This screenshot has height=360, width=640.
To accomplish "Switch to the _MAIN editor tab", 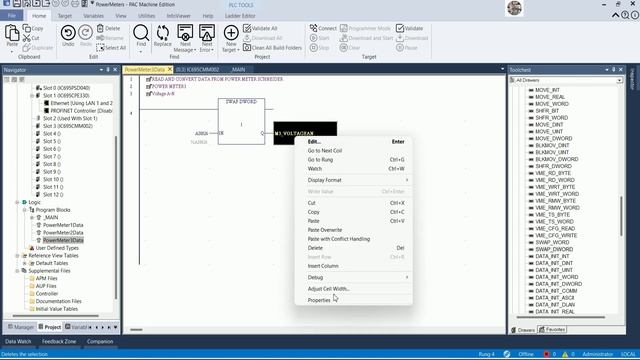I will tap(238, 69).
